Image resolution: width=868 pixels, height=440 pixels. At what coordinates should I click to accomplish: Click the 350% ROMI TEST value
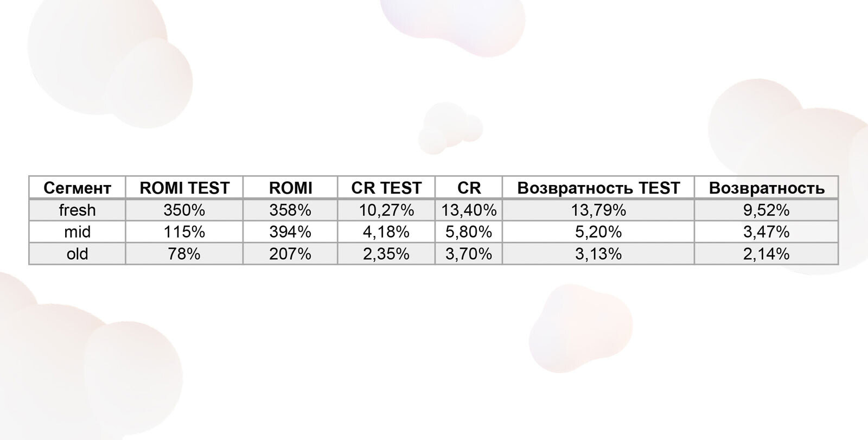click(x=184, y=210)
